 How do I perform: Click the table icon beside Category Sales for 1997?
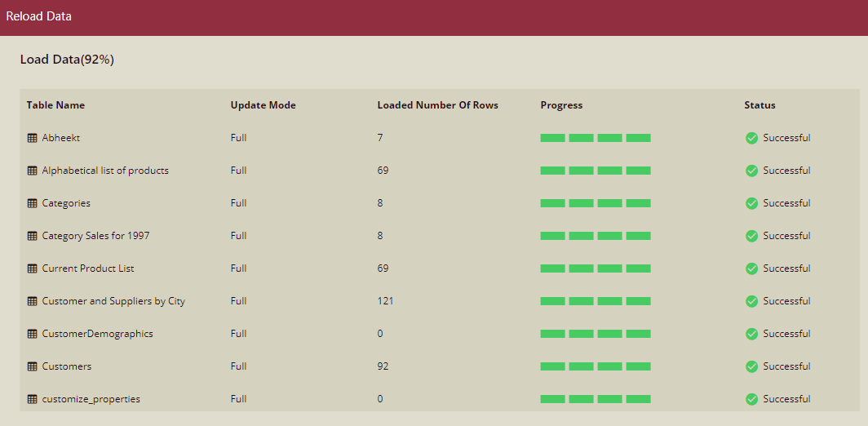[x=33, y=236]
